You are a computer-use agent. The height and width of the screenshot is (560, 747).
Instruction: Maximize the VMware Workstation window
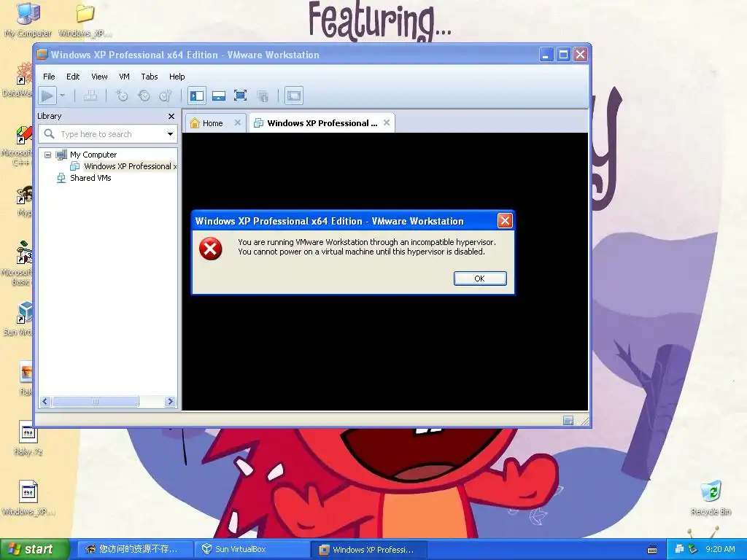563,55
